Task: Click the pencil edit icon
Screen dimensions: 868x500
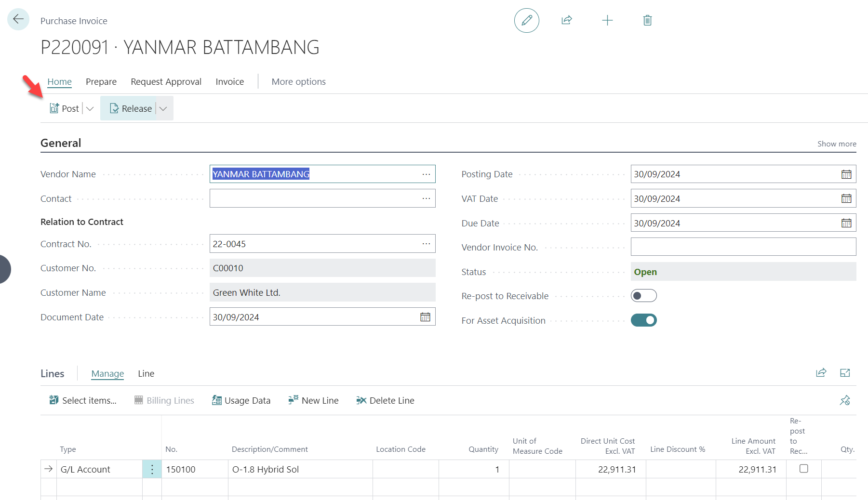Action: tap(526, 20)
